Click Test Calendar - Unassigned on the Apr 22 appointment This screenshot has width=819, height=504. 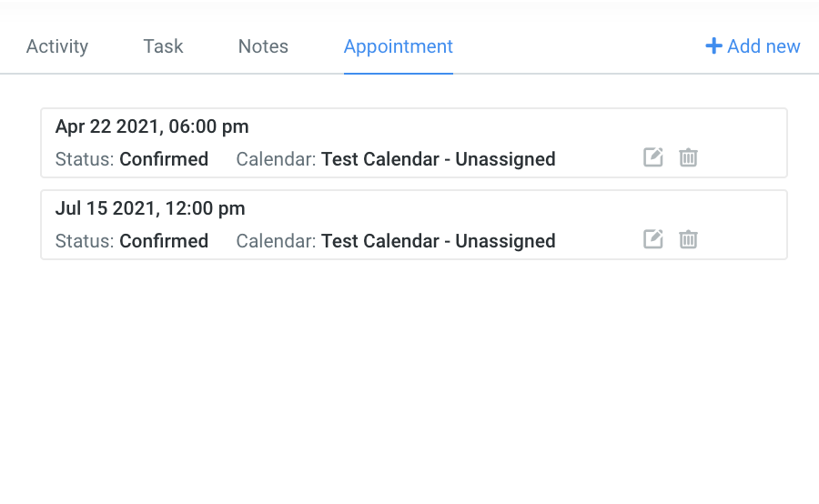click(438, 159)
